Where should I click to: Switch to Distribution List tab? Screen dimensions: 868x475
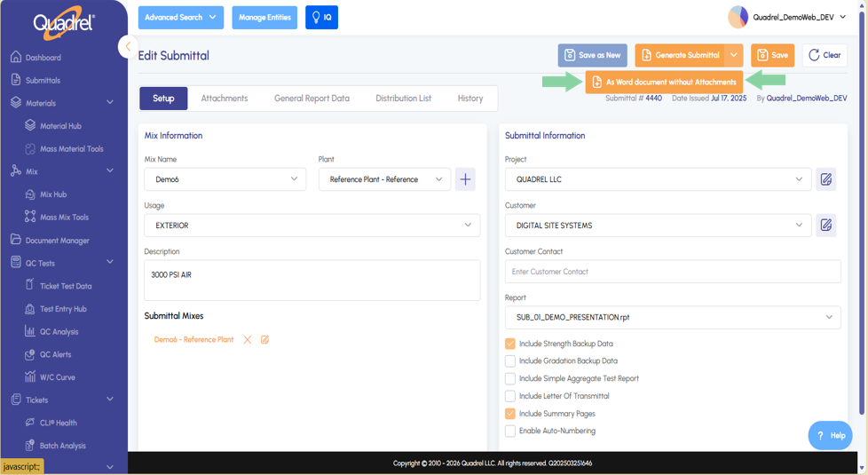coord(403,99)
